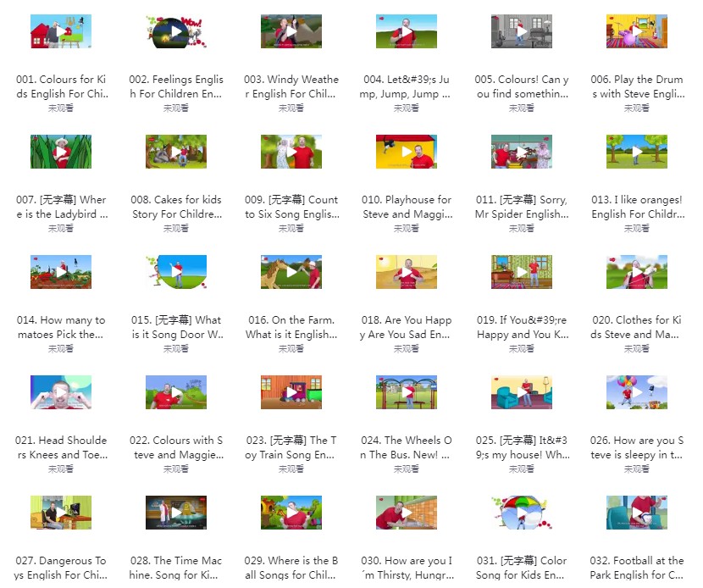Open title '001. Colours for Kids English For Chi..'
The height and width of the screenshot is (588, 703).
pos(62,86)
